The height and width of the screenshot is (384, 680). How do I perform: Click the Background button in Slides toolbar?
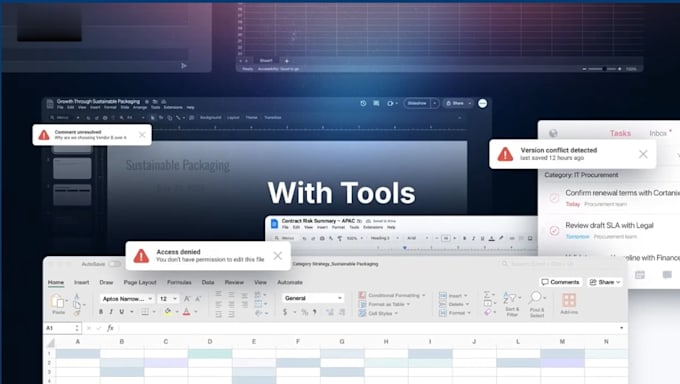tap(210, 118)
